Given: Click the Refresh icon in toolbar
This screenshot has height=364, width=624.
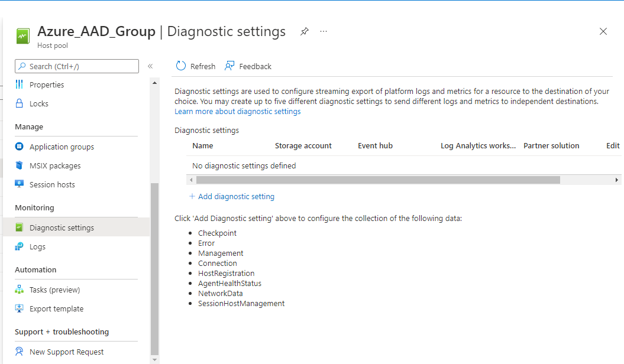Looking at the screenshot, I should tap(180, 66).
